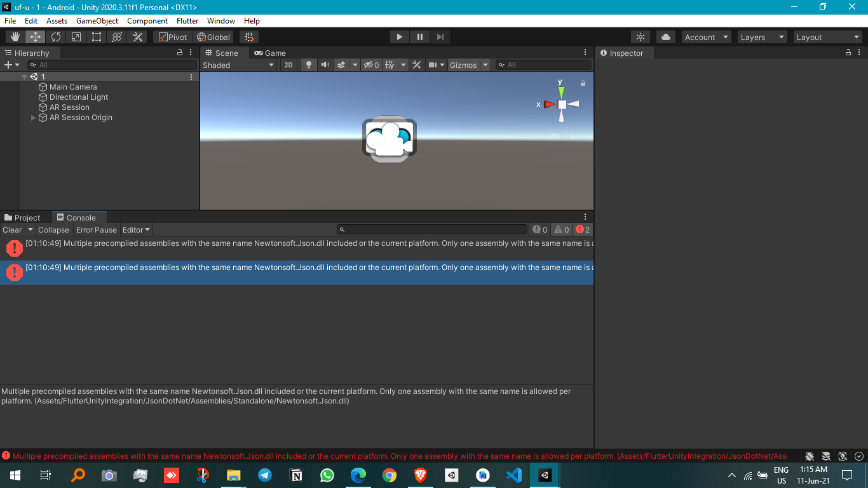Select the Hand tool
The height and width of the screenshot is (488, 868).
14,36
